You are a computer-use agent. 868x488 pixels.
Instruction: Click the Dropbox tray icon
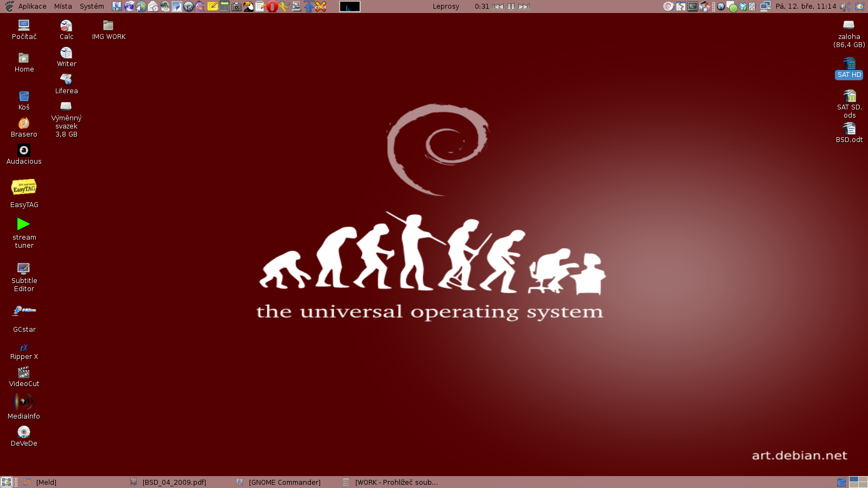click(743, 7)
